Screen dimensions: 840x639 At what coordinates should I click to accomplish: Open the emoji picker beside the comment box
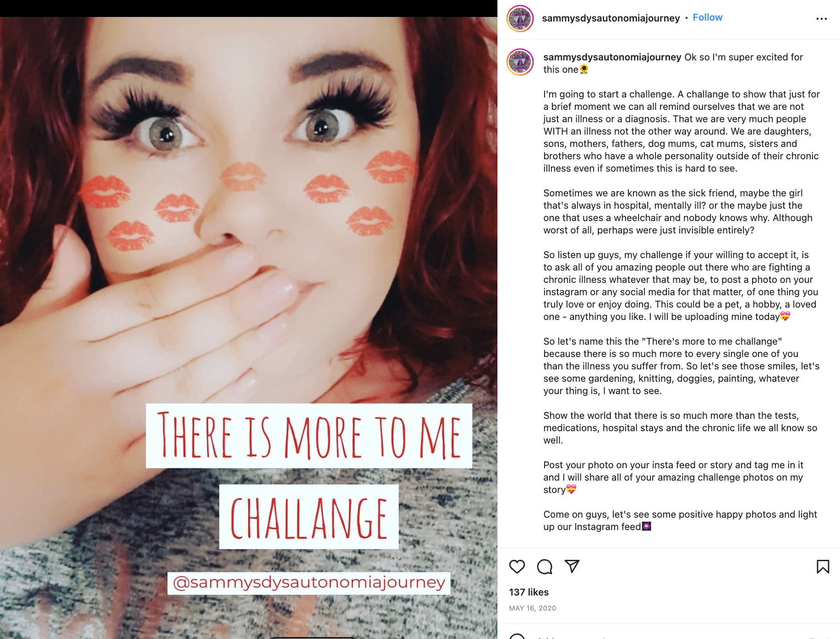click(517, 637)
